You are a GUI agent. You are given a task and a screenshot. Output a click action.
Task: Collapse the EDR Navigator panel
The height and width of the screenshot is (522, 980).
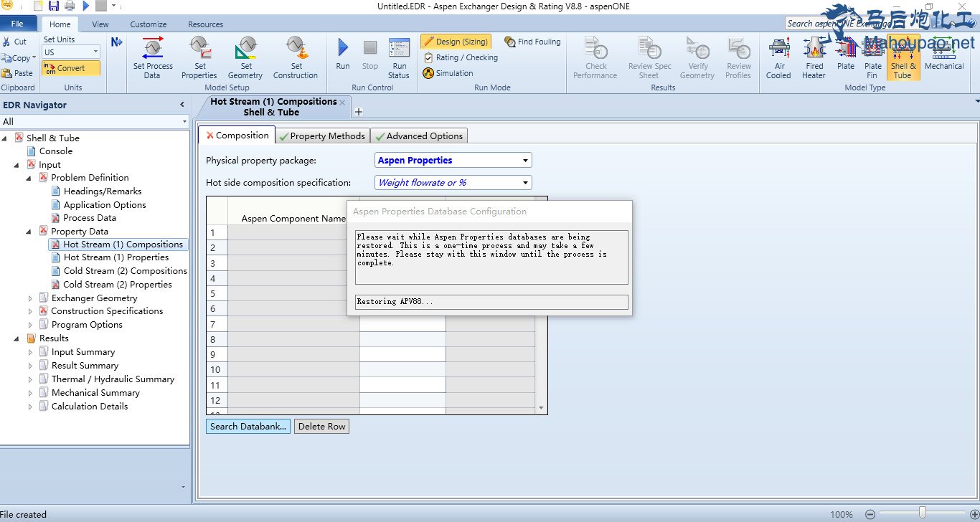pyautogui.click(x=182, y=105)
